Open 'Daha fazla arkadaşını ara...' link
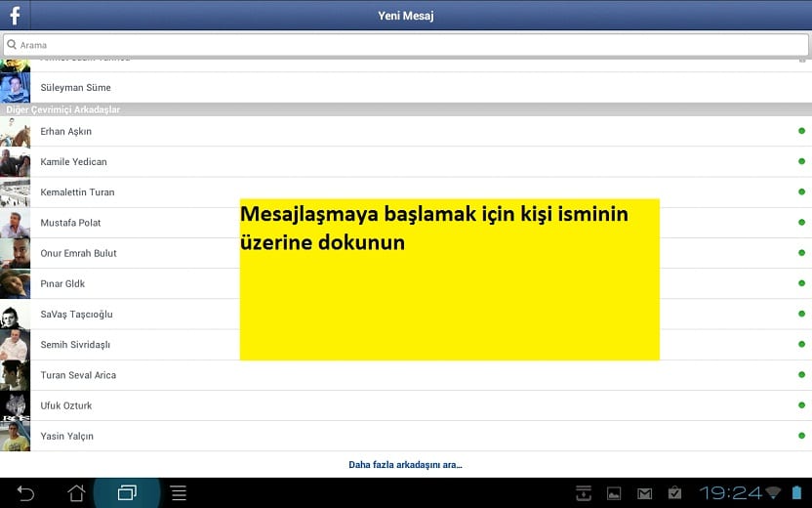This screenshot has width=812, height=508. 405,465
